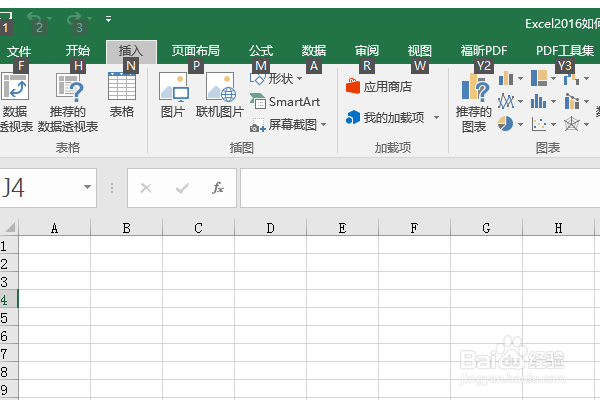Select column C header
The image size is (600, 400).
(198, 228)
